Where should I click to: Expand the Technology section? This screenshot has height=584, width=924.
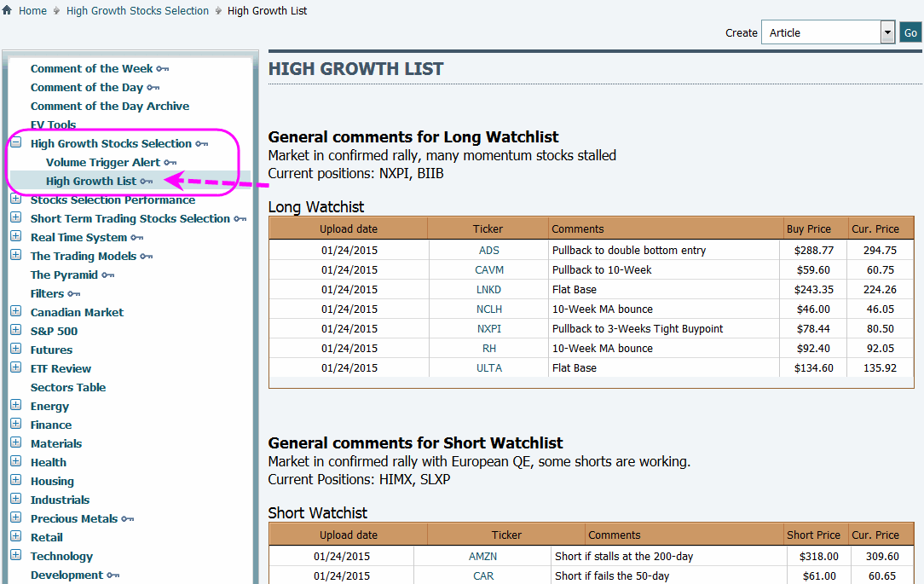(x=15, y=556)
